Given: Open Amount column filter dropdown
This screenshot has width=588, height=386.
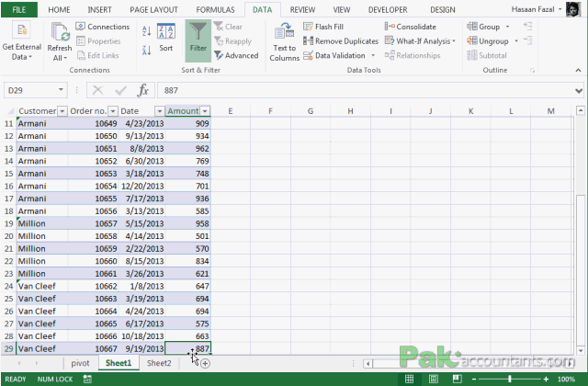Looking at the screenshot, I should [205, 111].
